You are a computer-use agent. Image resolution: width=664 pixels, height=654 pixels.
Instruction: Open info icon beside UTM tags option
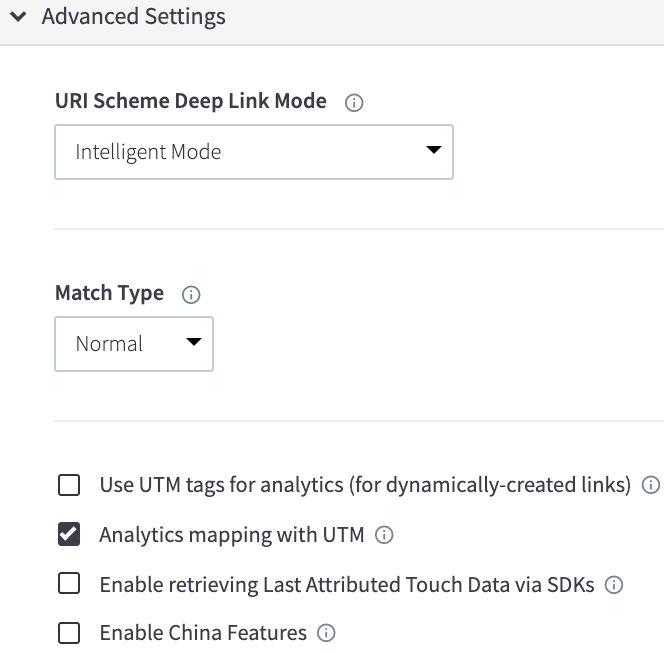pyautogui.click(x=651, y=485)
